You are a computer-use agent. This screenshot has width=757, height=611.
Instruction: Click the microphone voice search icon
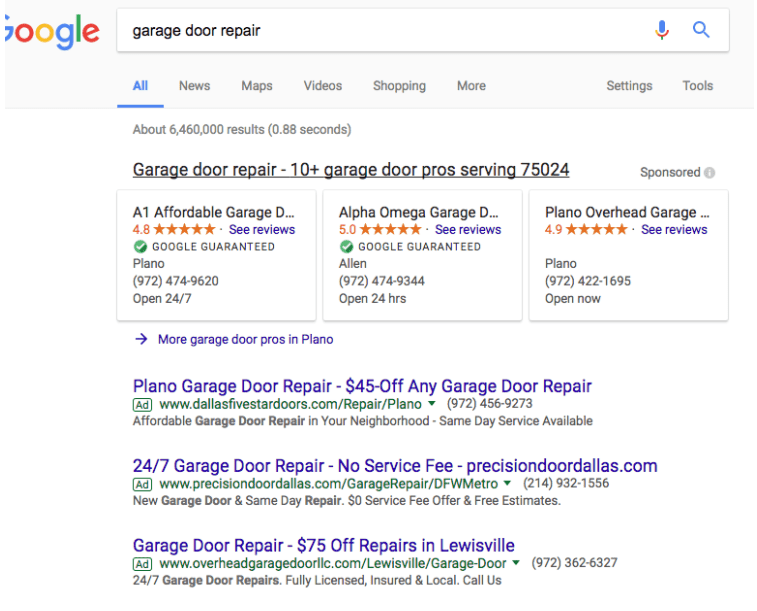tap(662, 30)
